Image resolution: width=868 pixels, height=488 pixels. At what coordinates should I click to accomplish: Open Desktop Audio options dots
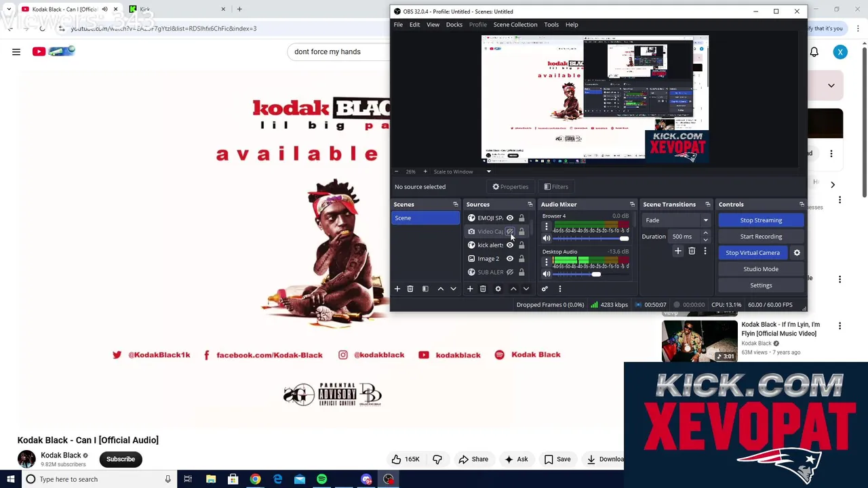tap(547, 262)
